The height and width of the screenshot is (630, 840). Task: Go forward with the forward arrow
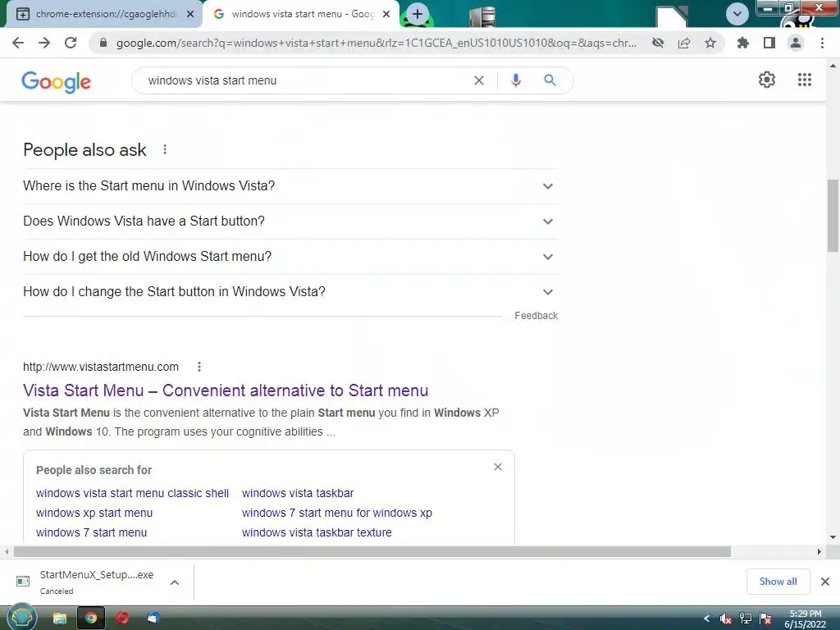[x=44, y=43]
